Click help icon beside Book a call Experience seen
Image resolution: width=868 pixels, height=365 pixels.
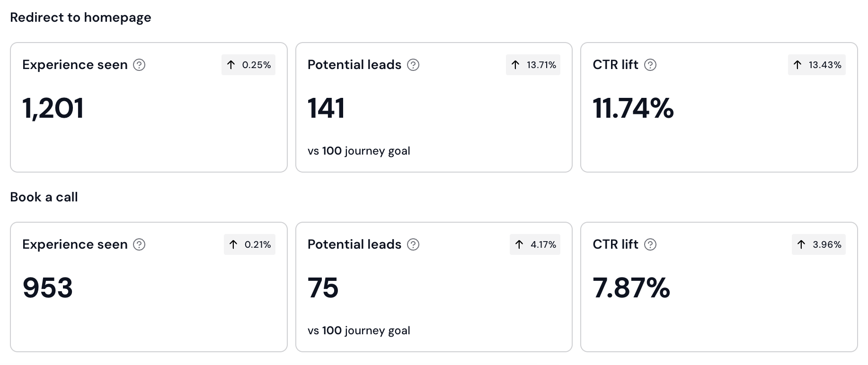[x=139, y=244]
